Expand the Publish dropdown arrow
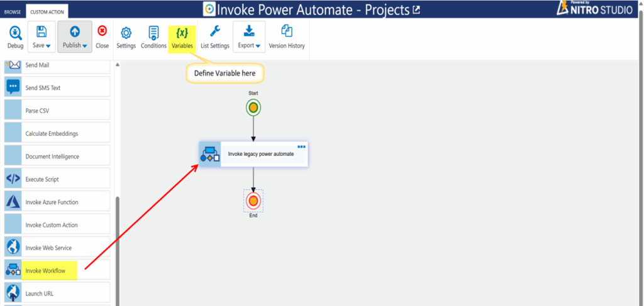Image resolution: width=644 pixels, height=306 pixels. [84, 46]
